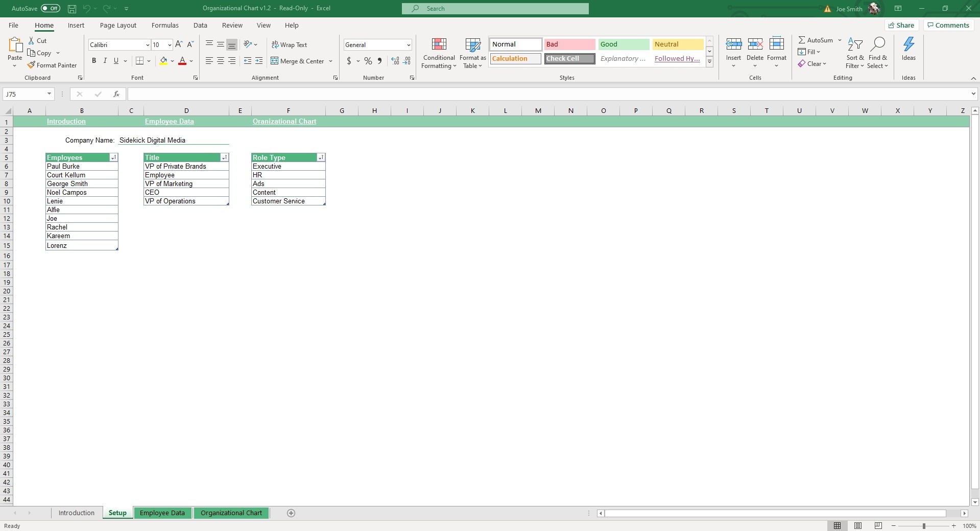This screenshot has height=531, width=980.
Task: Switch to Employee Data sheet tab
Action: tap(162, 513)
